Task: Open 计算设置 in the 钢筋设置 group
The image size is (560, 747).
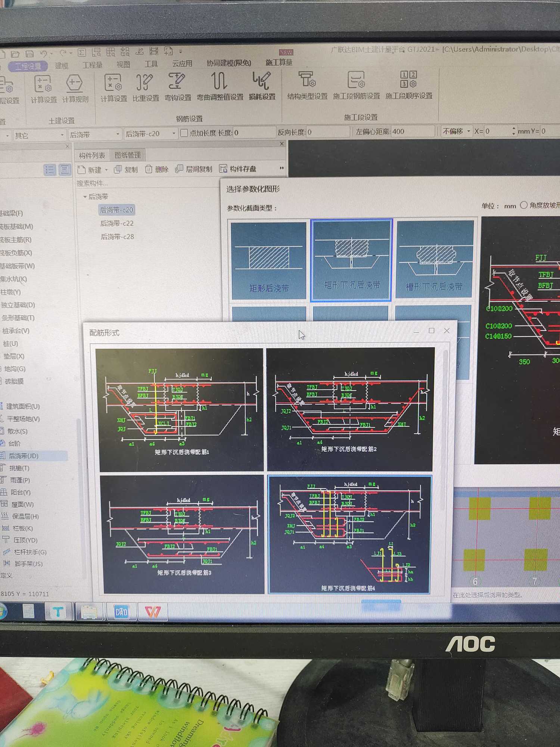Action: click(x=113, y=88)
